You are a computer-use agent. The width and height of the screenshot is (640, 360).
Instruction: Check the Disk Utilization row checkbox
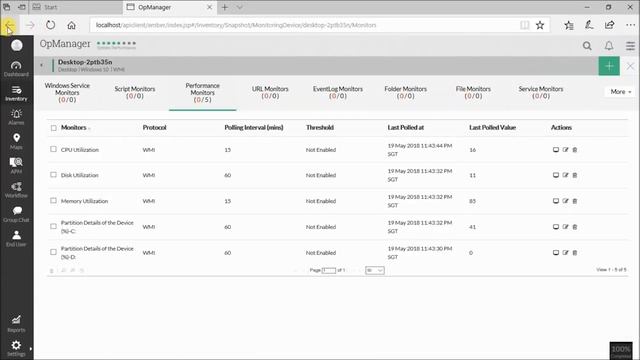[x=53, y=175]
